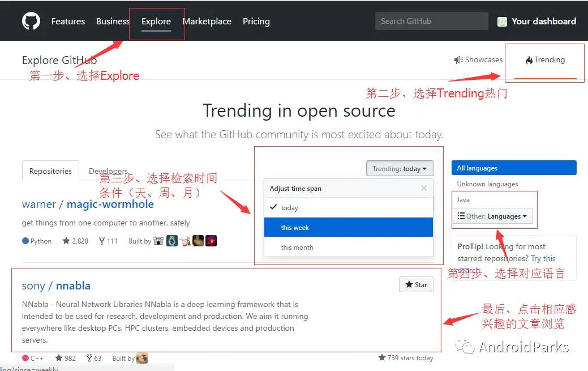Click magic-wormhole fork count 111
This screenshot has width=588, height=371.
pyautogui.click(x=108, y=241)
